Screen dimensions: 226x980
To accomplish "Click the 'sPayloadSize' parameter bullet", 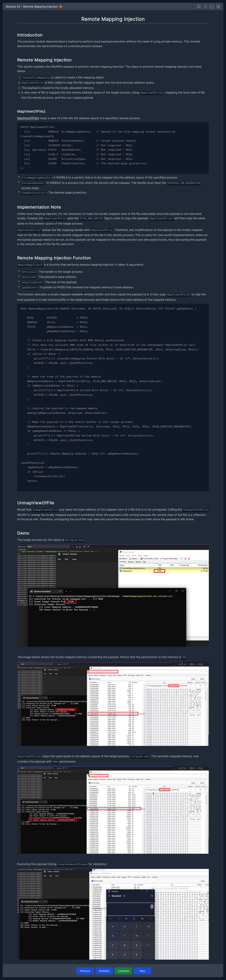I will point(32,282).
